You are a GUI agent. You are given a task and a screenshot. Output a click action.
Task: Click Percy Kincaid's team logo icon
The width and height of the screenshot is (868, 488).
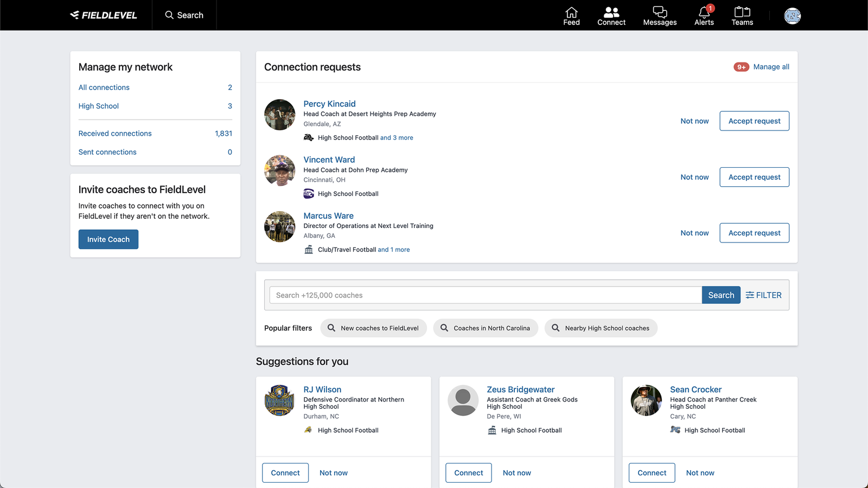click(x=309, y=138)
